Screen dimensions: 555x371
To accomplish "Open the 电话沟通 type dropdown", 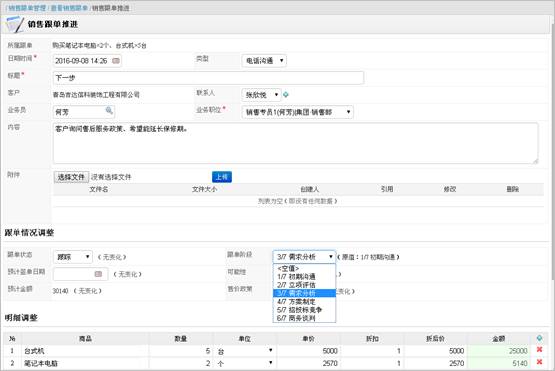I will [x=264, y=61].
